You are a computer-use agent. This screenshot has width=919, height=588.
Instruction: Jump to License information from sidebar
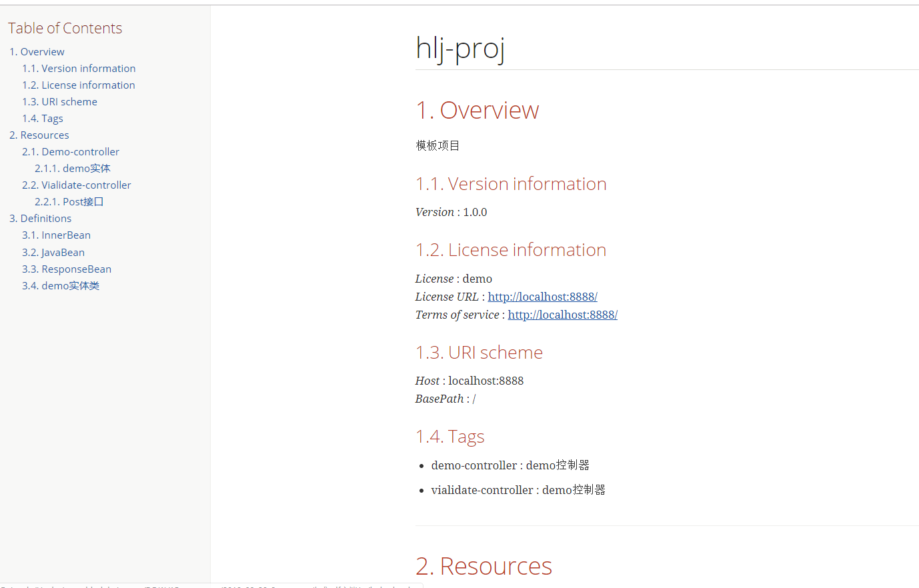[x=79, y=85]
